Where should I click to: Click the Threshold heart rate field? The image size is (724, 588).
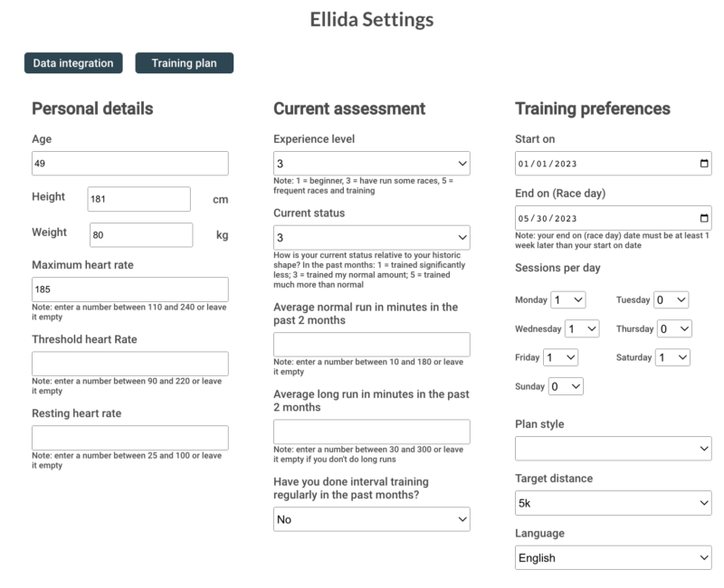point(129,364)
